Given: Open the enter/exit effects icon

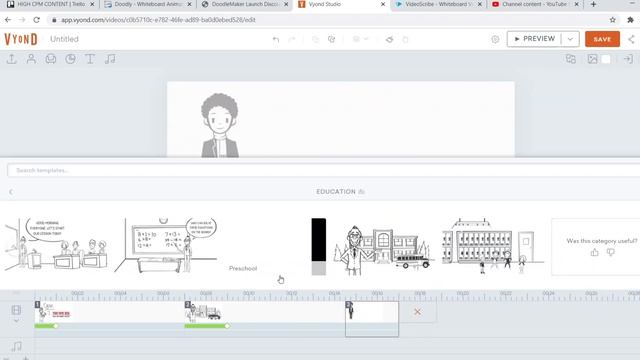Looking at the screenshot, I should 628,59.
